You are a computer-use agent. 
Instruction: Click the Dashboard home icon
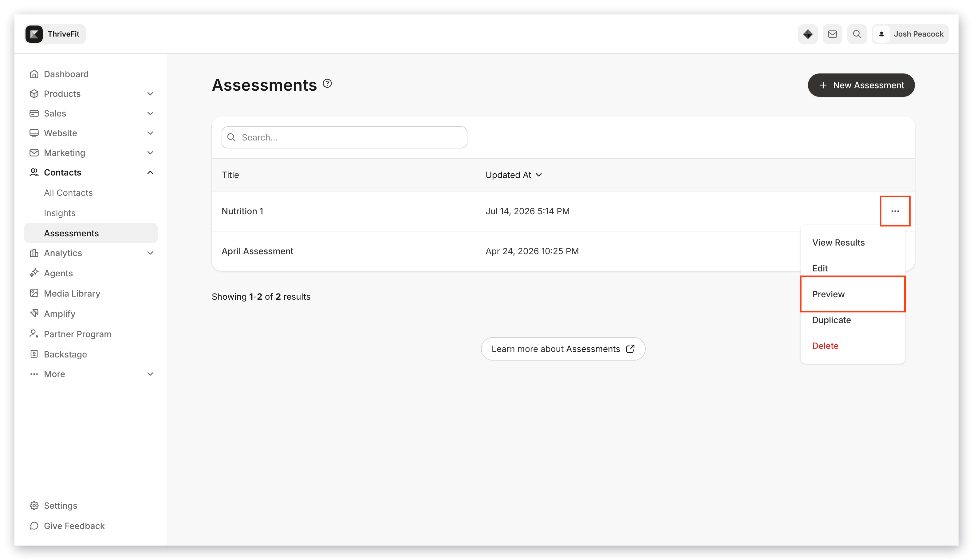(x=34, y=74)
